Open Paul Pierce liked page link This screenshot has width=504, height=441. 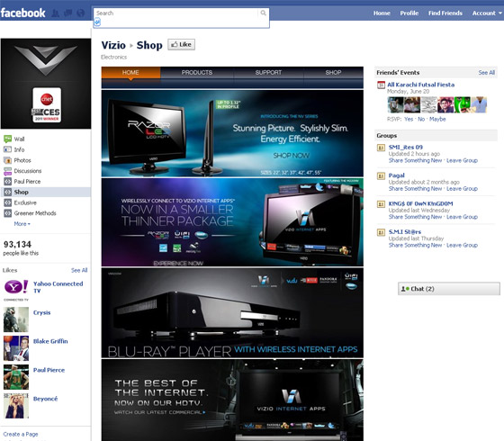[49, 370]
